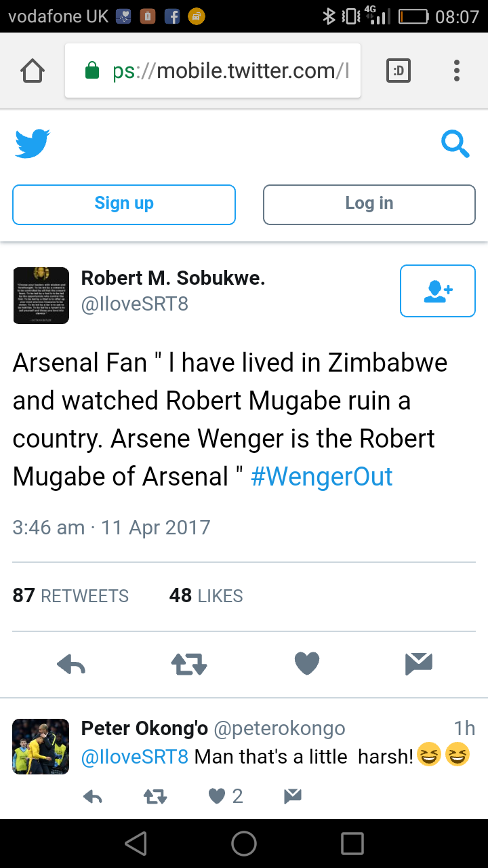Screen dimensions: 488x868
Task: Follow Robert M. Sobukwe with add-user button
Action: [x=437, y=291]
